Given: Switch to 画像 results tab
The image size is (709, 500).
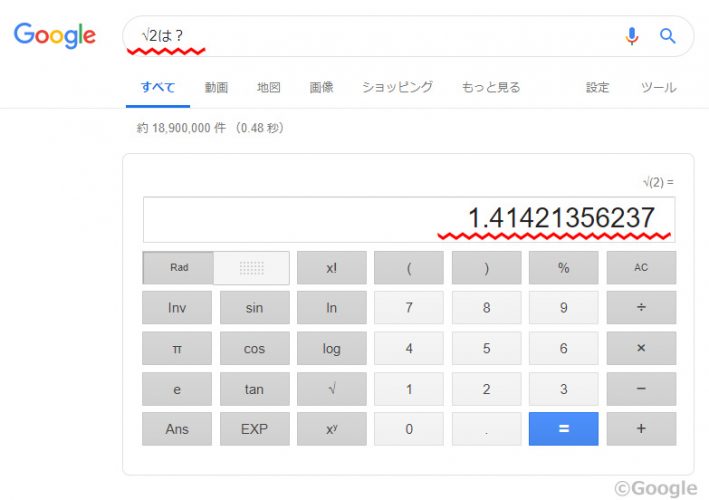Looking at the screenshot, I should click(x=321, y=87).
